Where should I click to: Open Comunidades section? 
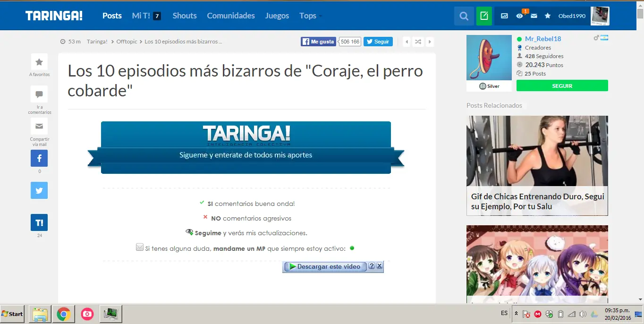point(231,16)
